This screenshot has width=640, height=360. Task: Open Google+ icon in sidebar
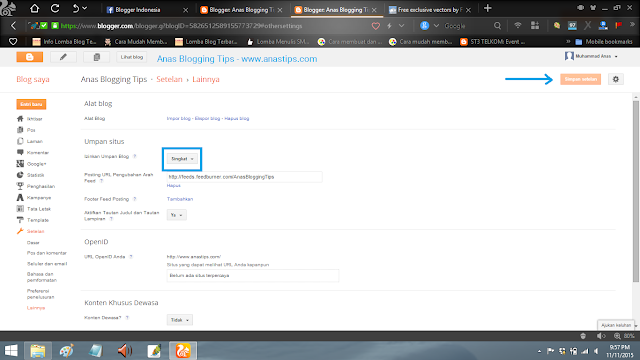(x=20, y=164)
